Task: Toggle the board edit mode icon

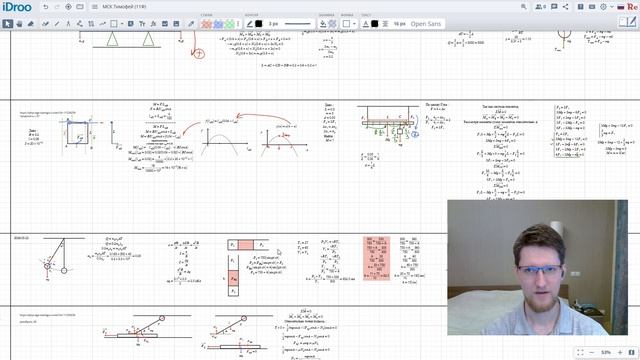Action: click(x=627, y=22)
